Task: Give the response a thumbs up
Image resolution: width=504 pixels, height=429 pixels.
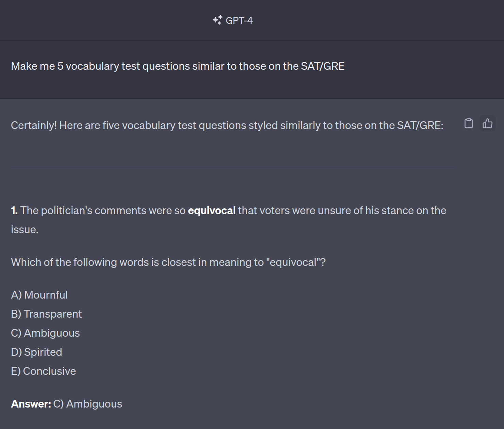Action: pyautogui.click(x=487, y=123)
